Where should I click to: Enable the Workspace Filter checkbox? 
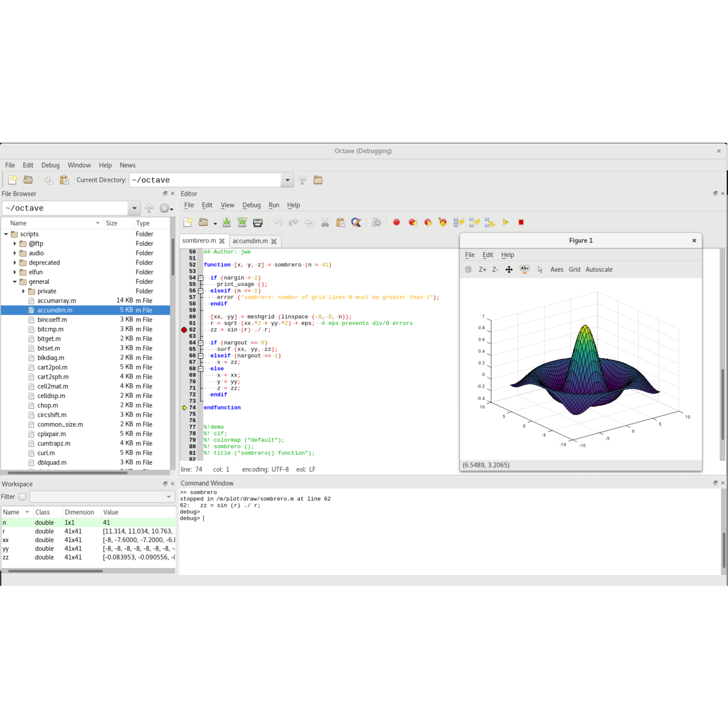tap(23, 497)
